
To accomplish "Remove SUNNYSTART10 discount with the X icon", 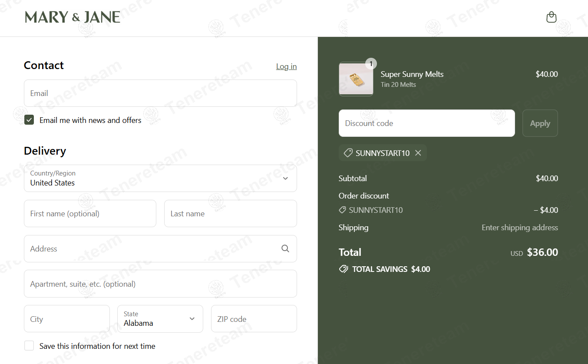I will [x=418, y=153].
